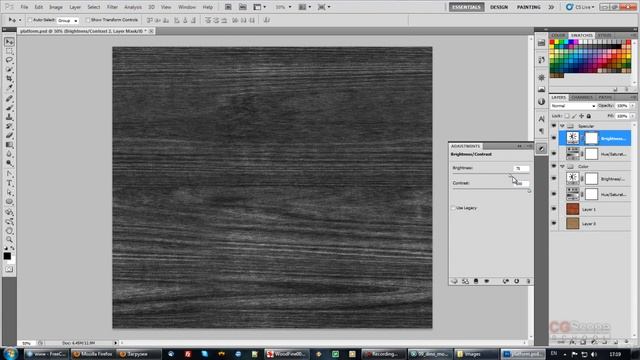Viewport: 640px width, 360px height.
Task: Select the Spot Healing Brush tool
Action: pos(9,98)
